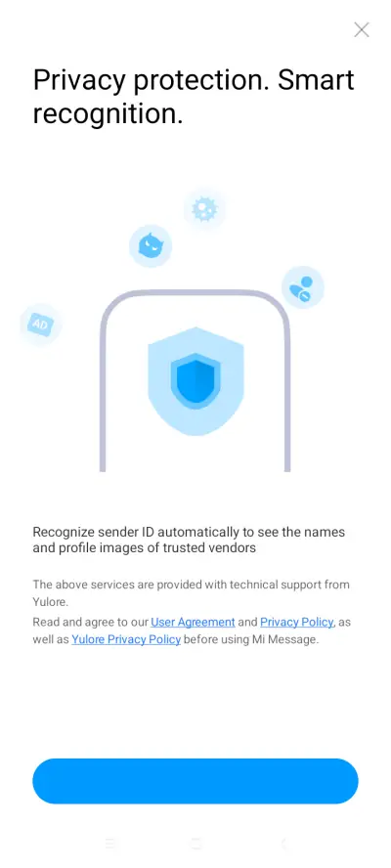Tap the Privacy protection heading text
The width and height of the screenshot is (391, 868).
pyautogui.click(x=194, y=97)
